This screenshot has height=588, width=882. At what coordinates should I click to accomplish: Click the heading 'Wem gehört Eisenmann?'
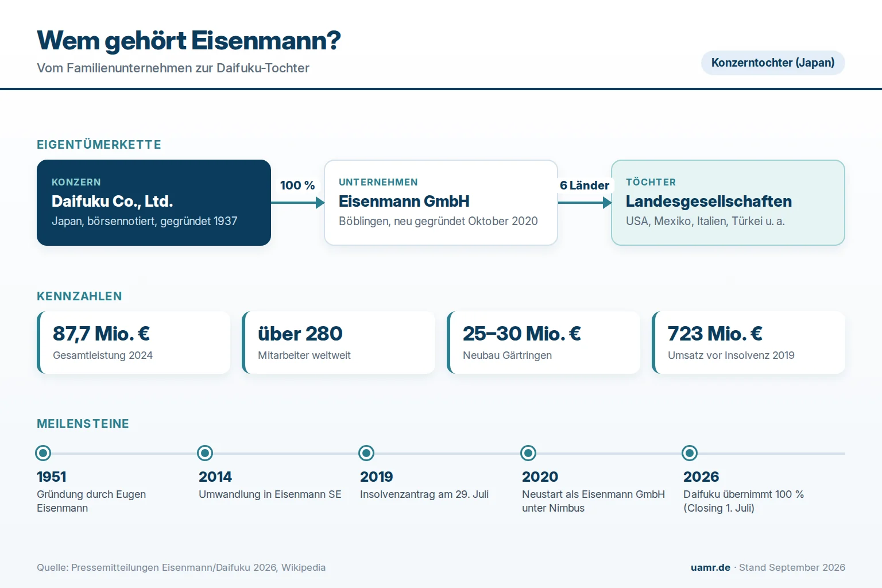click(189, 41)
